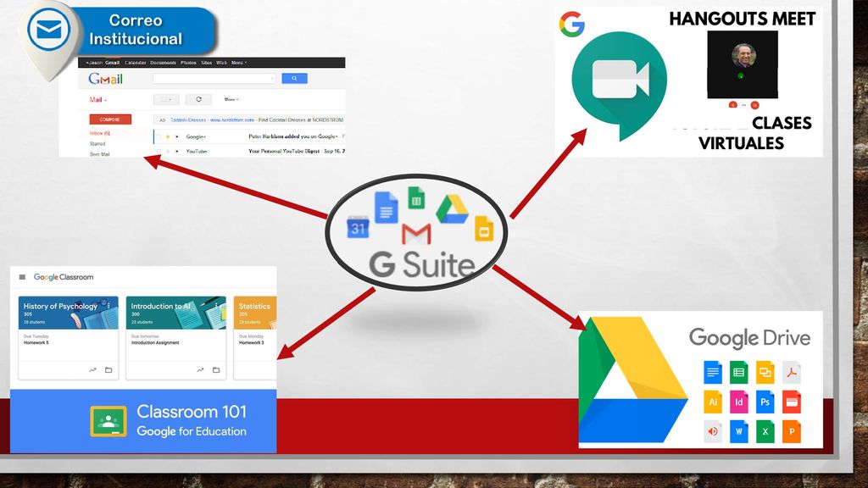Open Web in the Gmail top bar

[x=221, y=63]
